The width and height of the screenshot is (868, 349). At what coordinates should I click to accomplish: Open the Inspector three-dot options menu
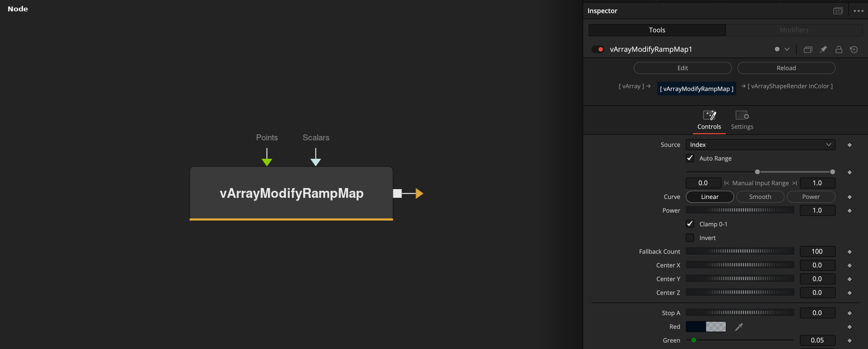tap(858, 11)
